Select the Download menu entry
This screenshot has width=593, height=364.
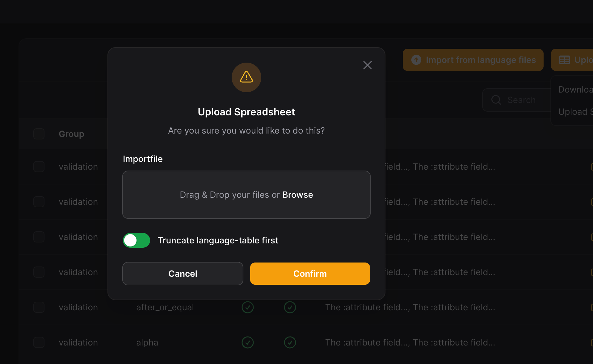[x=575, y=89]
